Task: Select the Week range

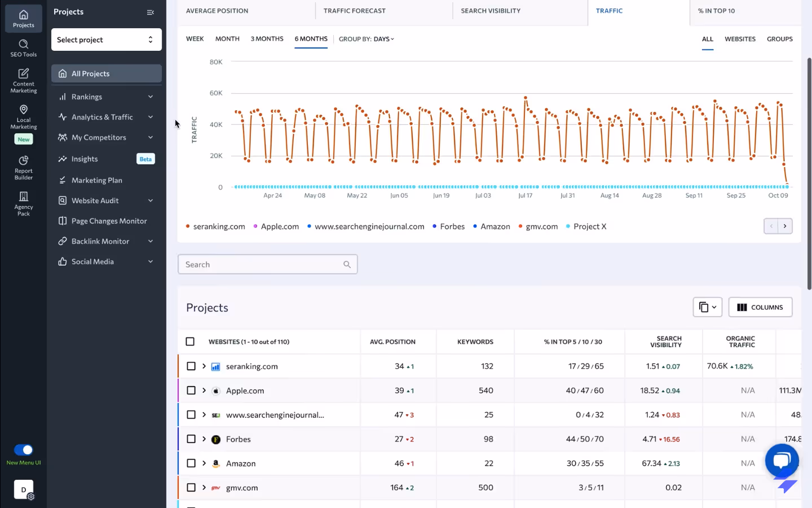Action: 195,39
